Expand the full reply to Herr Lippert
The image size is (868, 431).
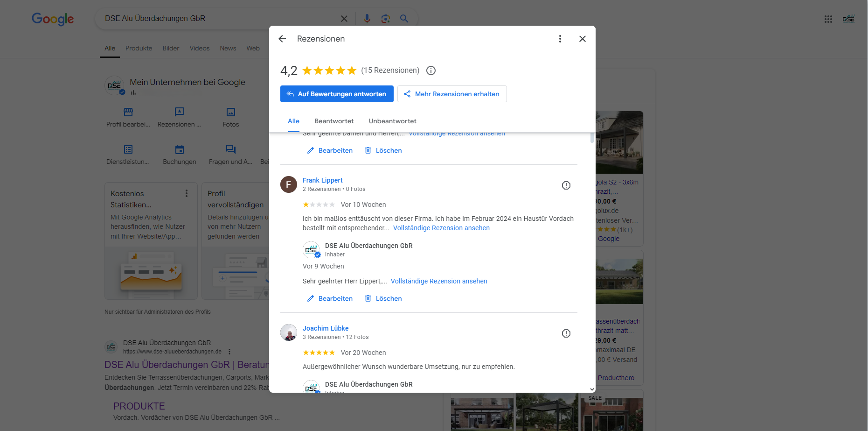[439, 281]
